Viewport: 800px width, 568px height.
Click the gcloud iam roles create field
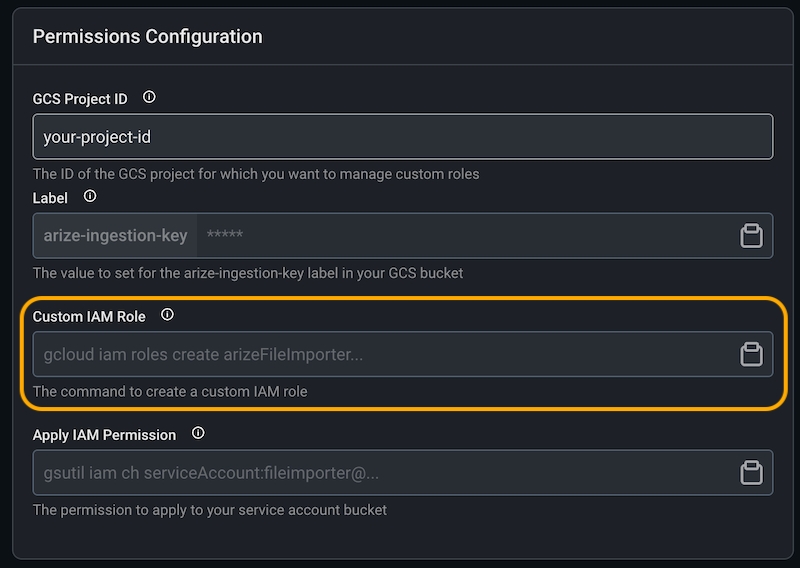click(380, 354)
